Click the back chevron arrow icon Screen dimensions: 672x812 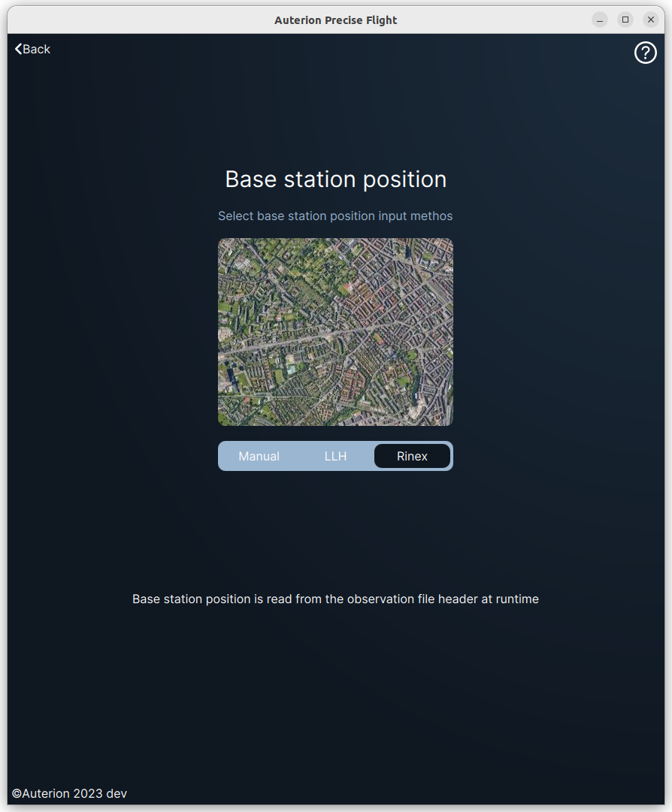18,49
